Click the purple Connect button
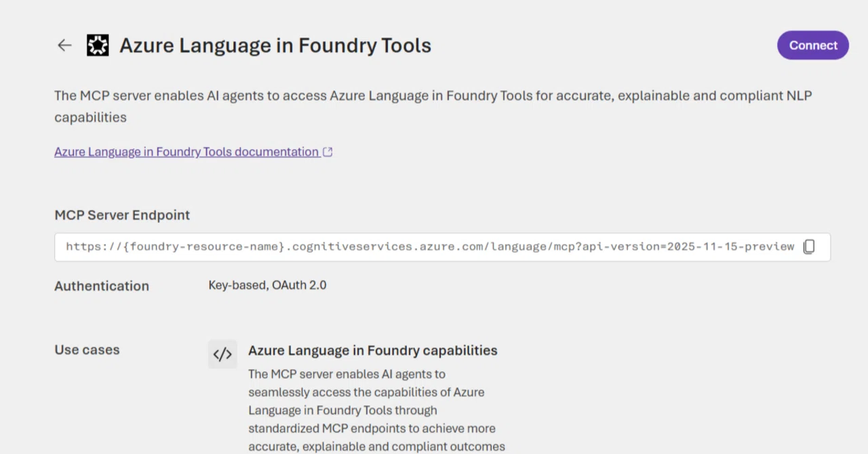Image resolution: width=868 pixels, height=454 pixels. [x=813, y=45]
